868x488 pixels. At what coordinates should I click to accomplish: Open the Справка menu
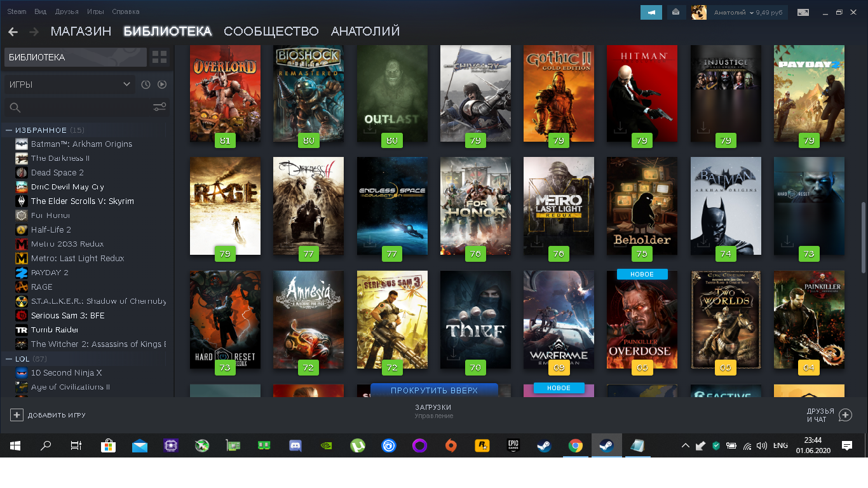pyautogui.click(x=126, y=12)
